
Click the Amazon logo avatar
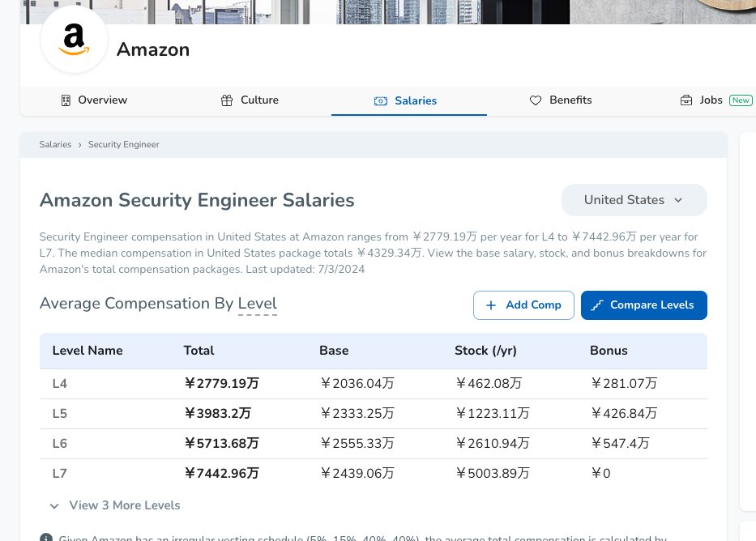pyautogui.click(x=74, y=40)
